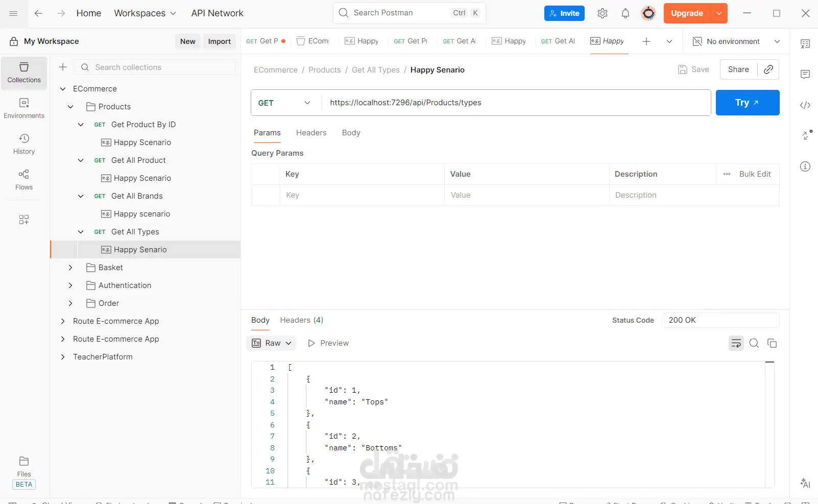This screenshot has height=504, width=818.
Task: Click plus icon to create a collection
Action: click(x=63, y=67)
